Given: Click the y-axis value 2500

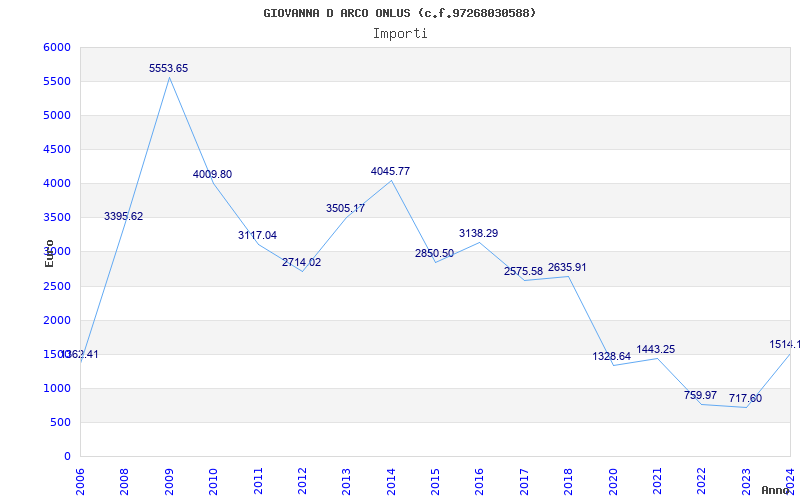Looking at the screenshot, I should point(57,286).
